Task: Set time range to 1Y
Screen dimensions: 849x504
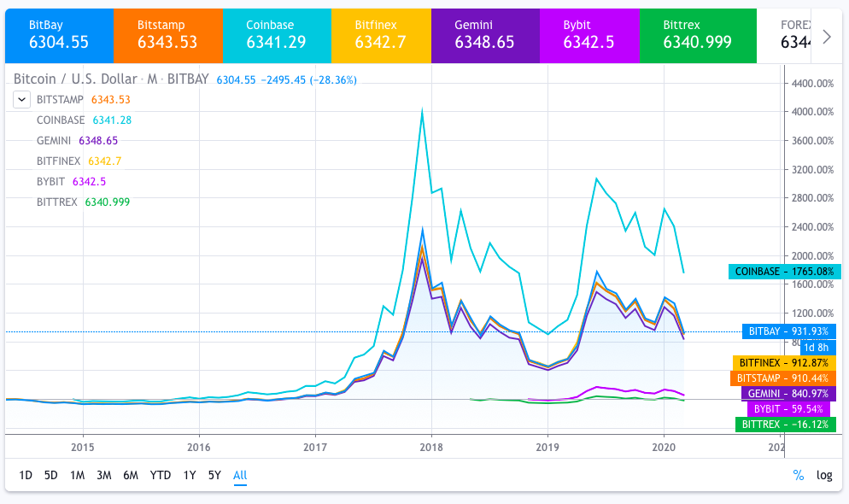Action: pos(190,475)
